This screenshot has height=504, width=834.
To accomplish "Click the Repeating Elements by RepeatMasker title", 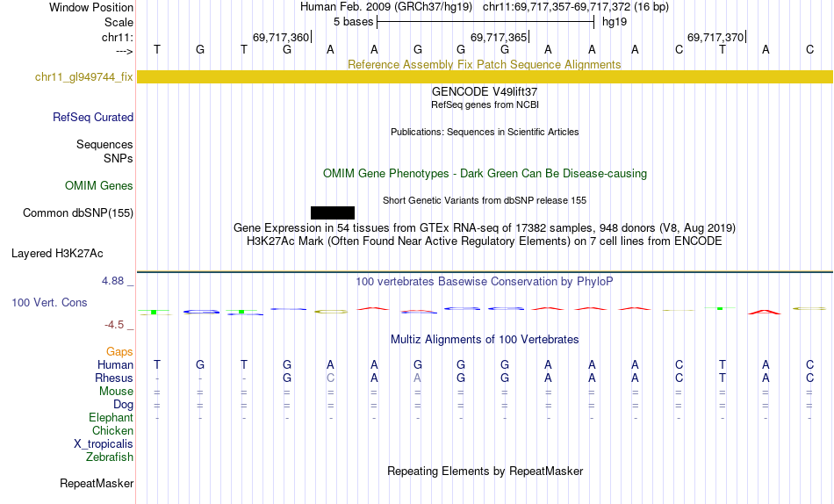I will [x=485, y=471].
